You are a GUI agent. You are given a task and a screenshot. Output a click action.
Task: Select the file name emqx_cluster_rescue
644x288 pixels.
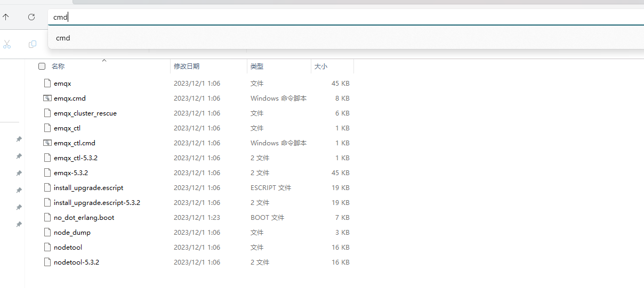pos(85,113)
